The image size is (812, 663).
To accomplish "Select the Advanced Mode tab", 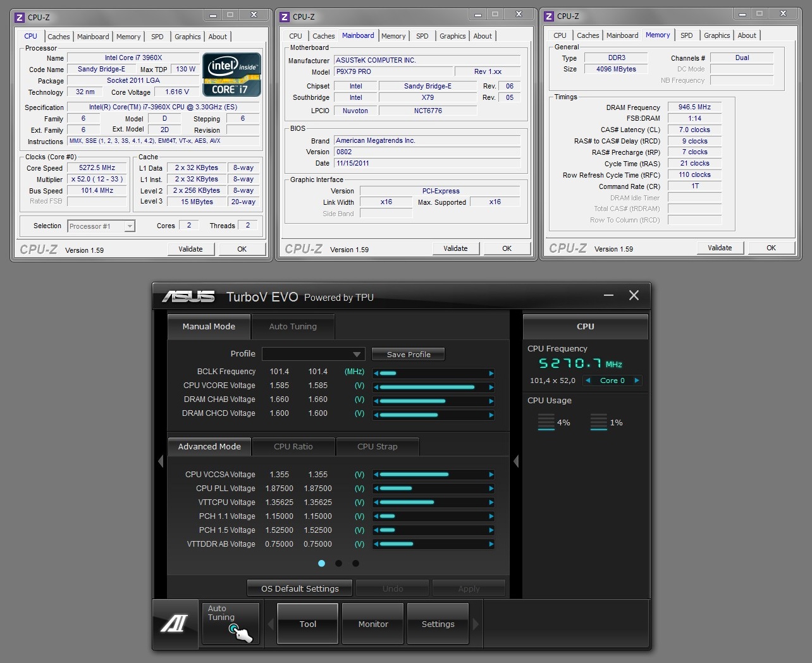I will tap(209, 446).
